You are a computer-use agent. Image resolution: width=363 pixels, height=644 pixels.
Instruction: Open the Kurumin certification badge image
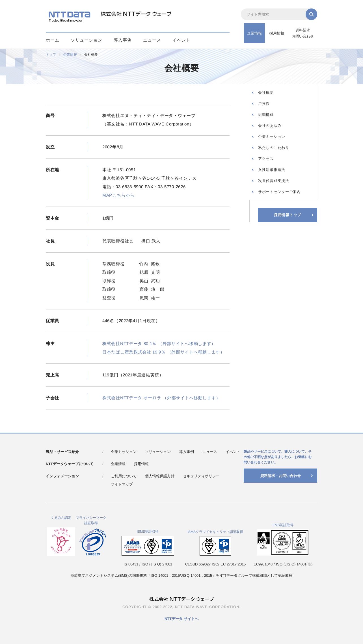click(61, 541)
